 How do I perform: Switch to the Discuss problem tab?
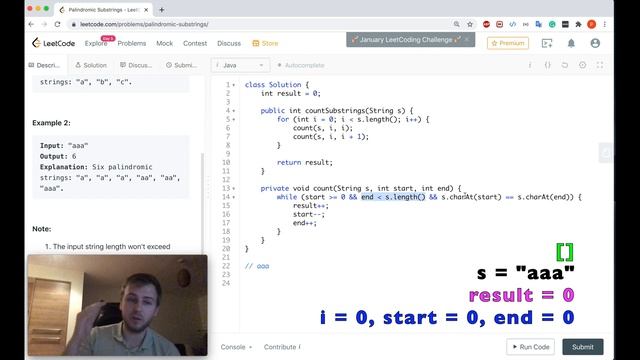(x=136, y=65)
